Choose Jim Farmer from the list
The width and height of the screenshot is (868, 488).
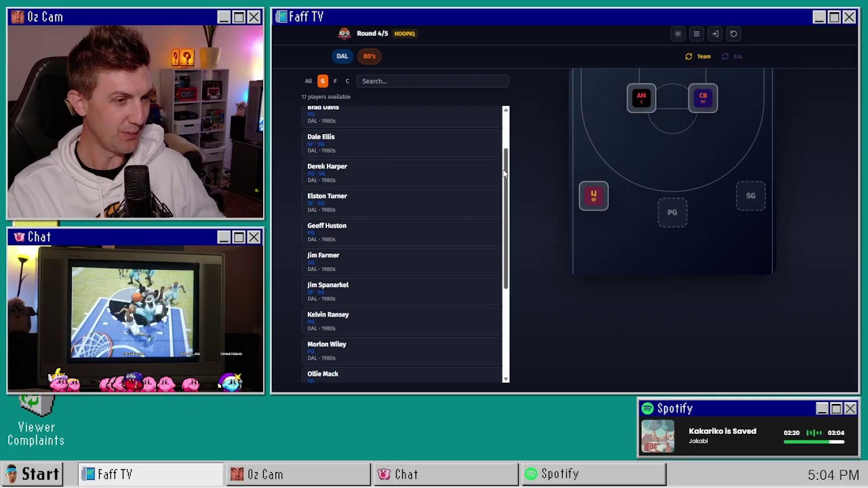403,262
